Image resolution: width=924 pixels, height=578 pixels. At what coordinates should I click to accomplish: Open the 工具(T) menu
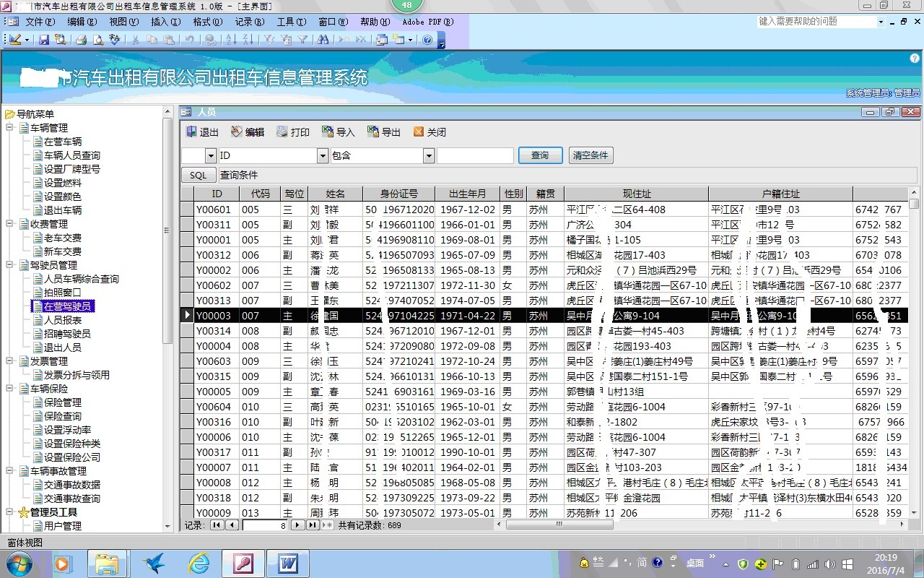tap(291, 22)
